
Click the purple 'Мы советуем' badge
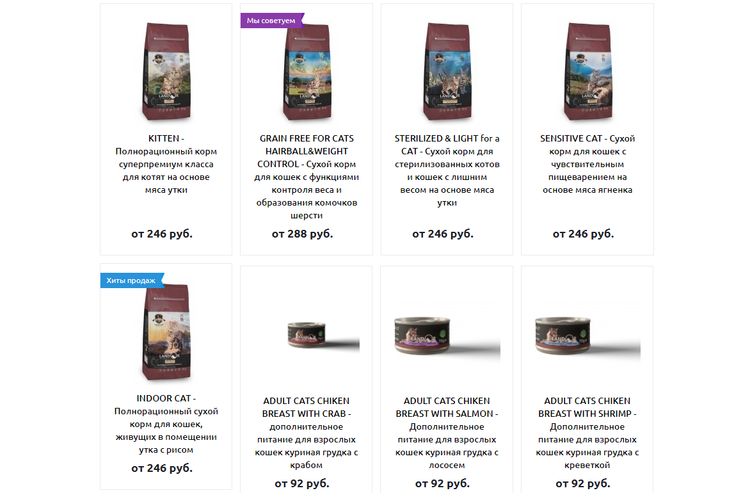[x=272, y=21]
